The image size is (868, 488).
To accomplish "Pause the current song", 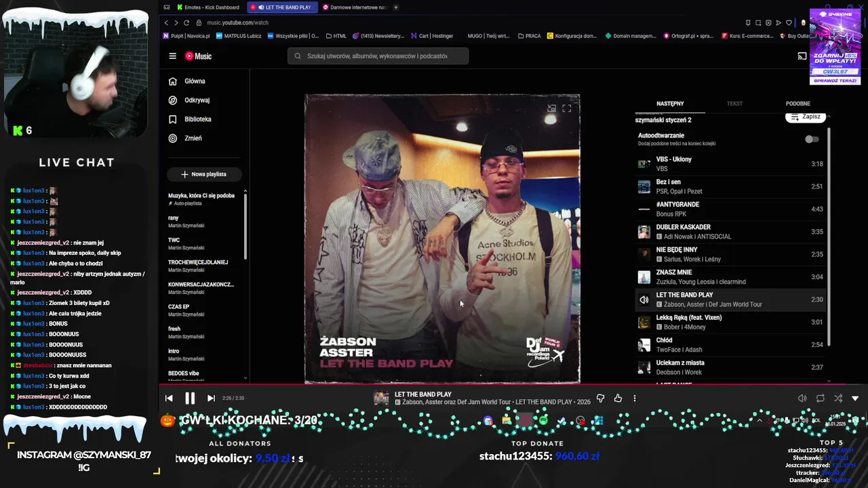I will point(190,399).
